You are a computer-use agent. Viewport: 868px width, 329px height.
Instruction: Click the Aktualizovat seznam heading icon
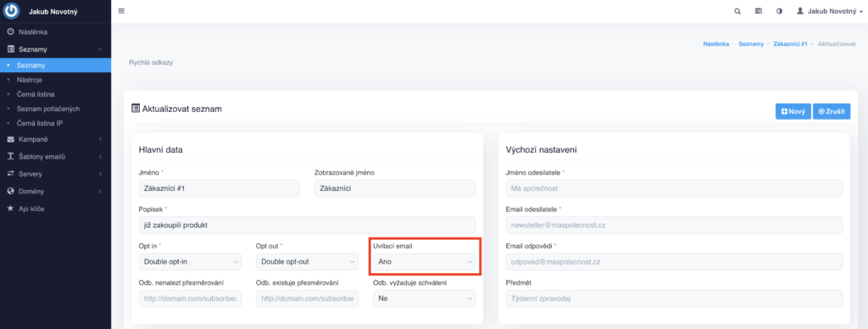pos(135,109)
